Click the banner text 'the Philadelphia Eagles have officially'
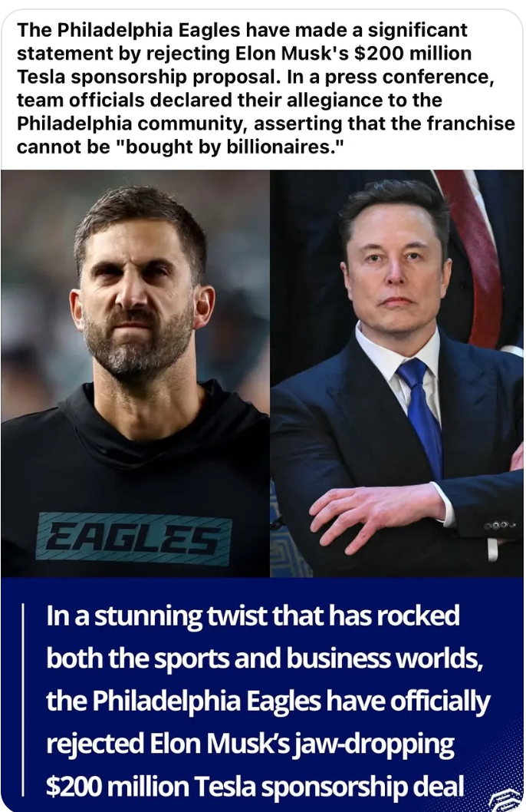Image resolution: width=526 pixels, height=812 pixels. point(268,701)
